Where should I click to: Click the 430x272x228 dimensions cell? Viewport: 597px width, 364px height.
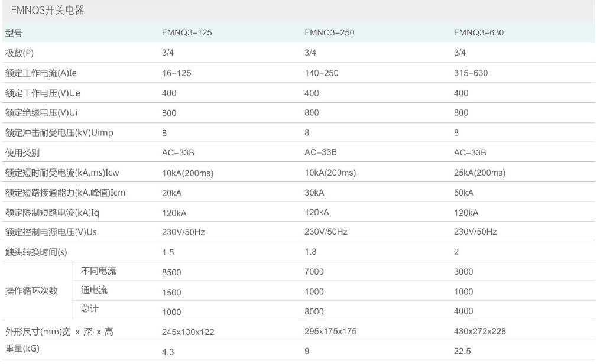479,331
